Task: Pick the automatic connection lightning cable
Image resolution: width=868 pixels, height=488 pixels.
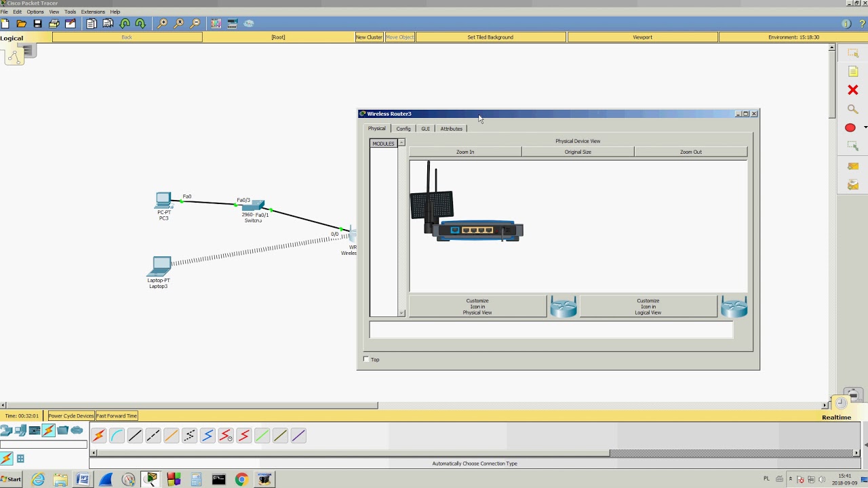Action: click(x=99, y=436)
